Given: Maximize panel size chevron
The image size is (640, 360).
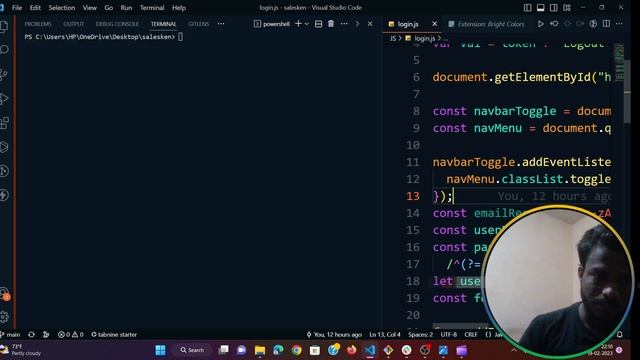Looking at the screenshot, I should (357, 24).
